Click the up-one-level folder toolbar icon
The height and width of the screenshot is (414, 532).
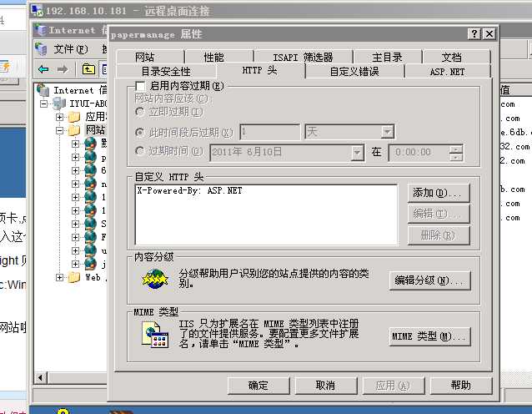click(88, 69)
